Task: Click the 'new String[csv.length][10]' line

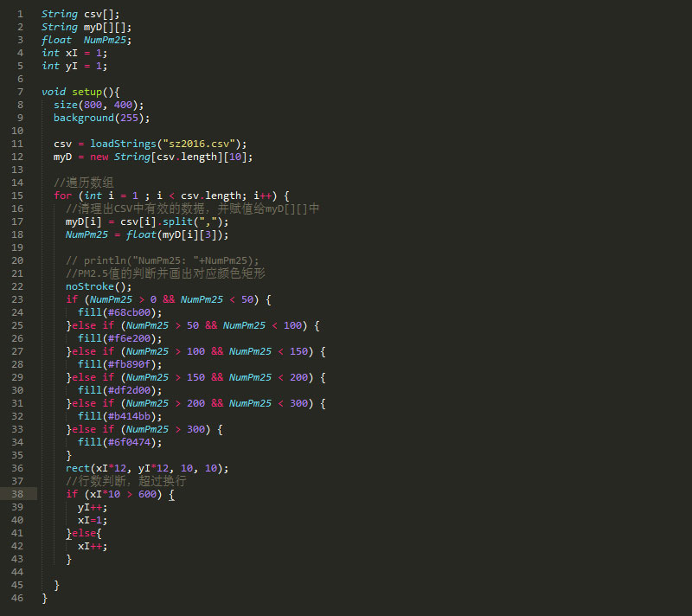Action: 153,157
